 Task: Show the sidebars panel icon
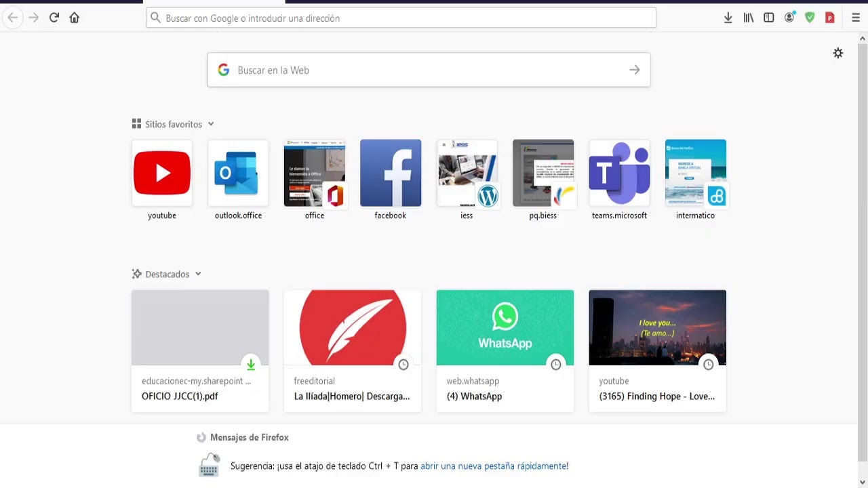(x=769, y=18)
